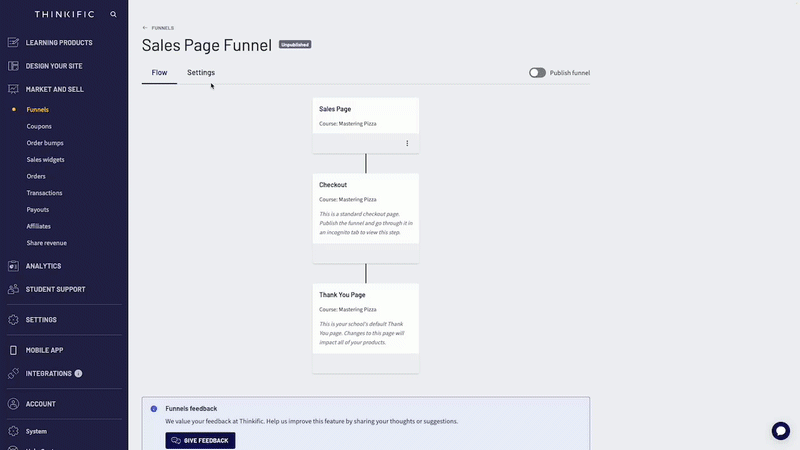Select the Flow tab

[159, 73]
